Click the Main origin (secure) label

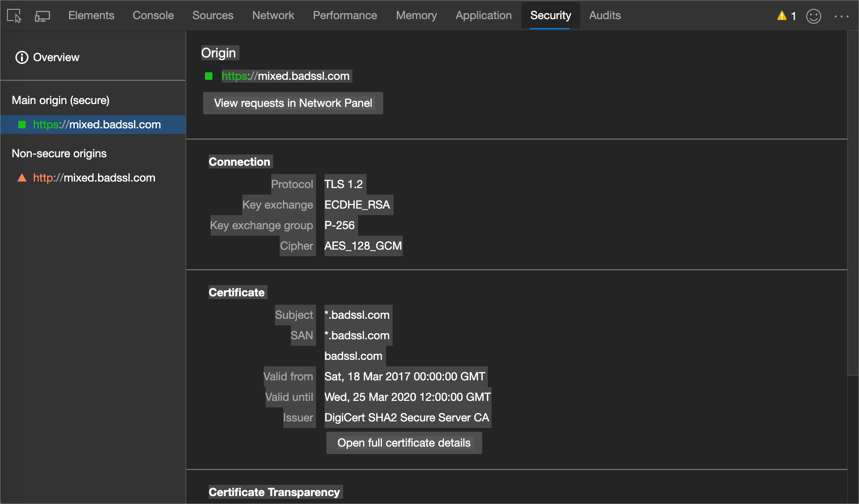(61, 100)
